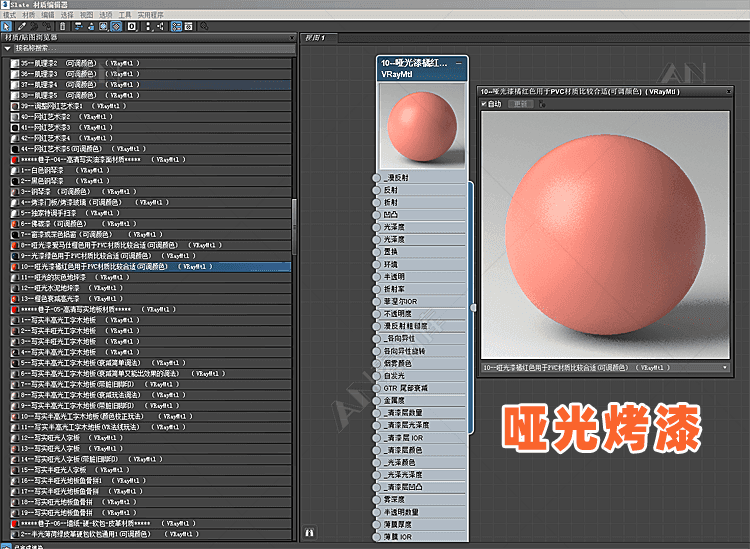The height and width of the screenshot is (549, 750).
Task: Click the material browser vertical scrollbar
Action: coord(294,227)
